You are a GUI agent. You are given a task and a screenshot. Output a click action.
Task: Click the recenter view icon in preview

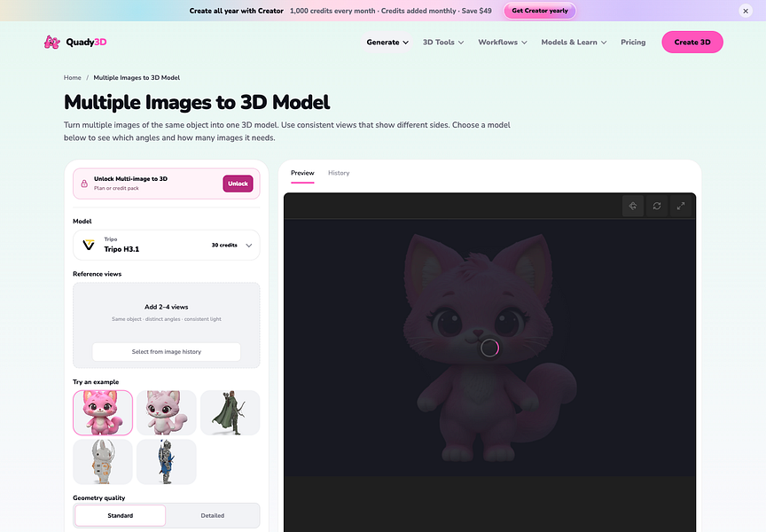click(x=633, y=206)
